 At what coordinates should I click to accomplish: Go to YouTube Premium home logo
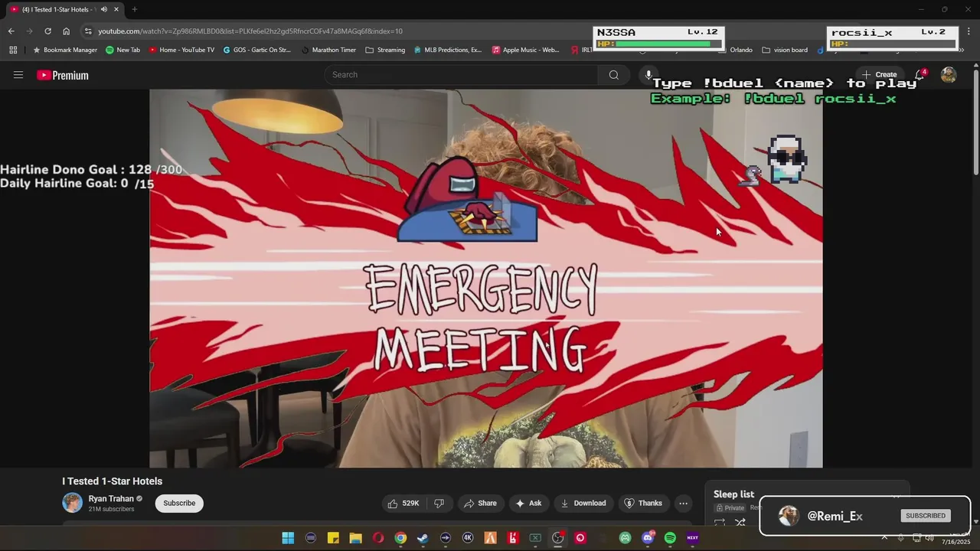coord(63,75)
